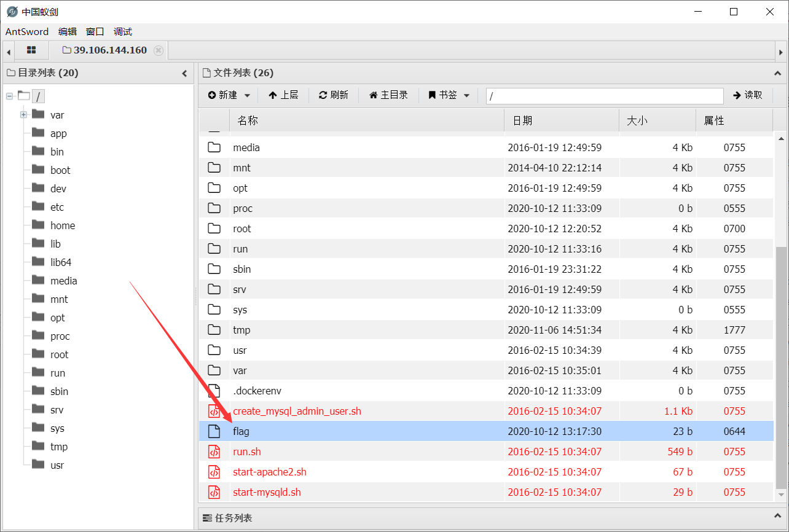Select the flag file icon
Screen dimensions: 789x532
click(x=214, y=431)
